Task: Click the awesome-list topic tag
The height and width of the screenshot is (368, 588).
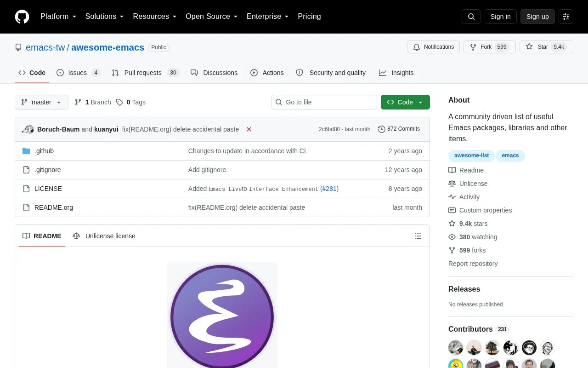Action: tap(471, 155)
